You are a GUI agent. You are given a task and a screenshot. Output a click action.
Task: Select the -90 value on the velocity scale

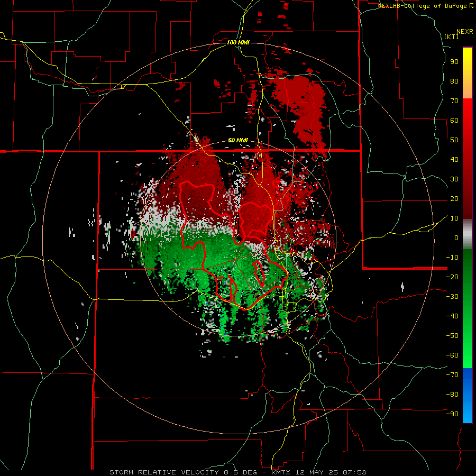click(452, 414)
